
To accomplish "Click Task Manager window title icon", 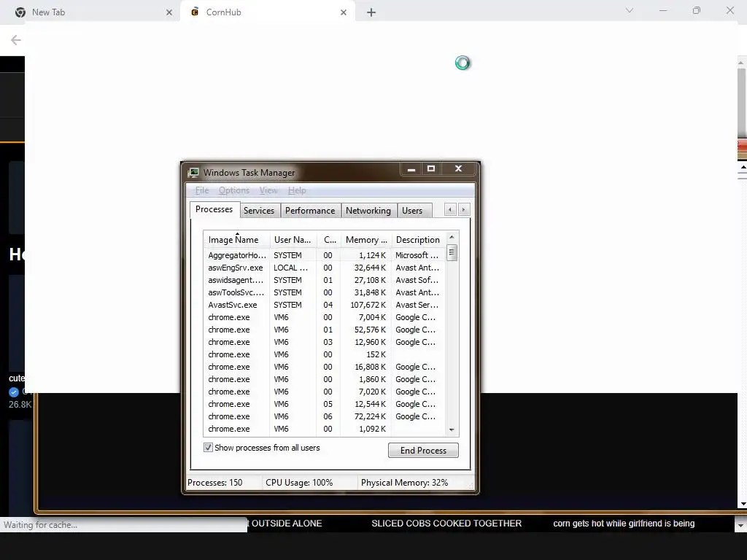I will (x=193, y=172).
